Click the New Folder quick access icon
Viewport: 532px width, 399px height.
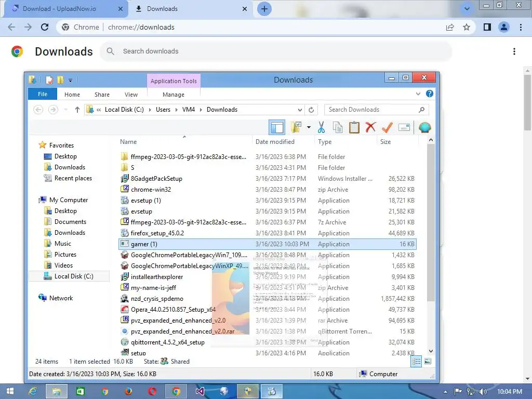point(60,80)
